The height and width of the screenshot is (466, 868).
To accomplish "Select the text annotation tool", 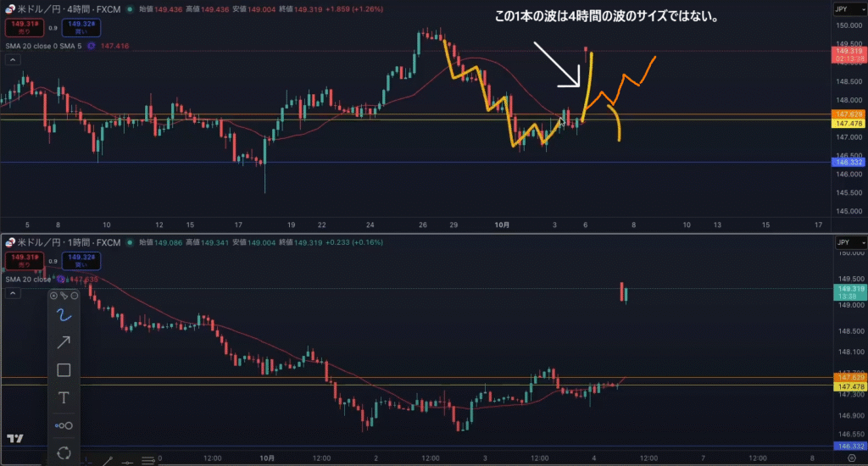I will coord(64,397).
